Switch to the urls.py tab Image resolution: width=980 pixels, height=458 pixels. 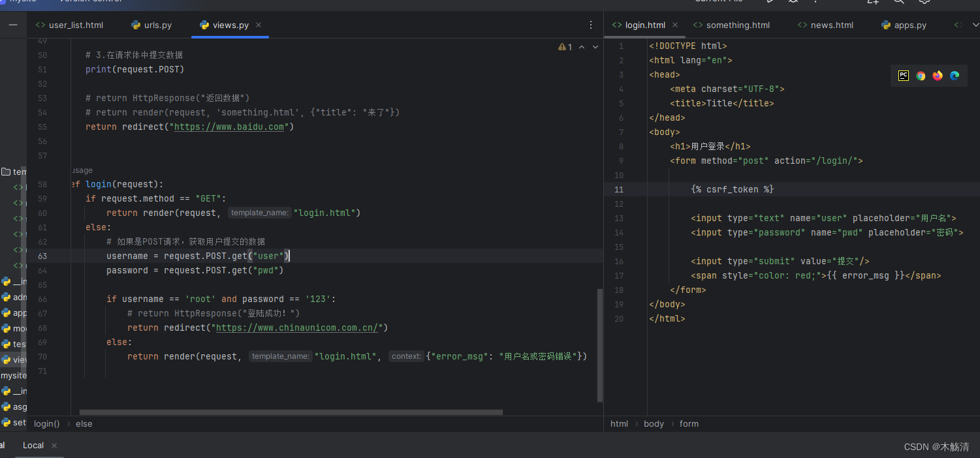click(151, 25)
